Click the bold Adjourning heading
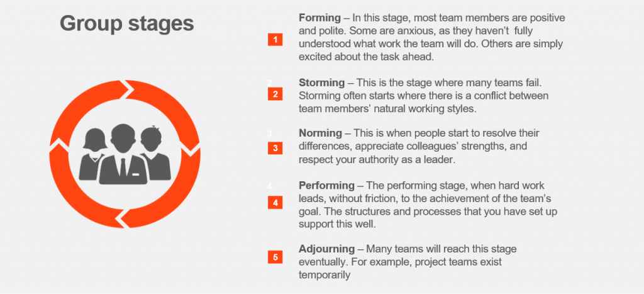The image size is (644, 294). 326,249
